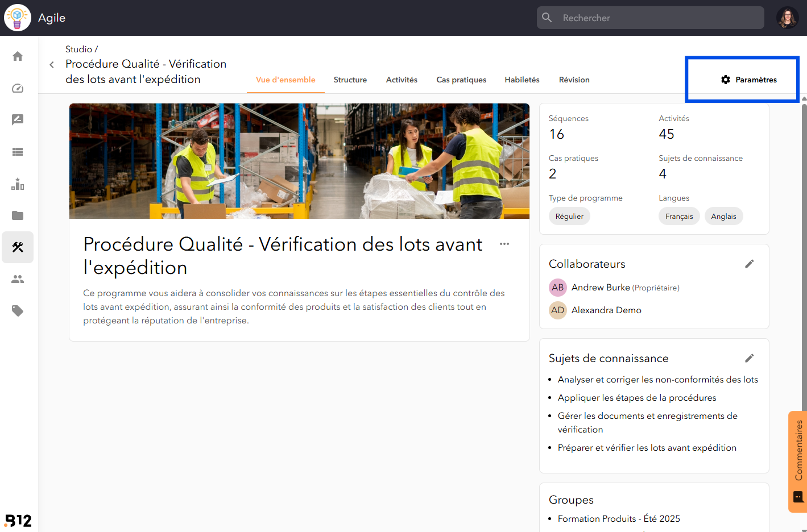Viewport: 807px width, 532px height.
Task: Click 'Préparer et vérifier les lots avant expédition'
Action: [647, 448]
